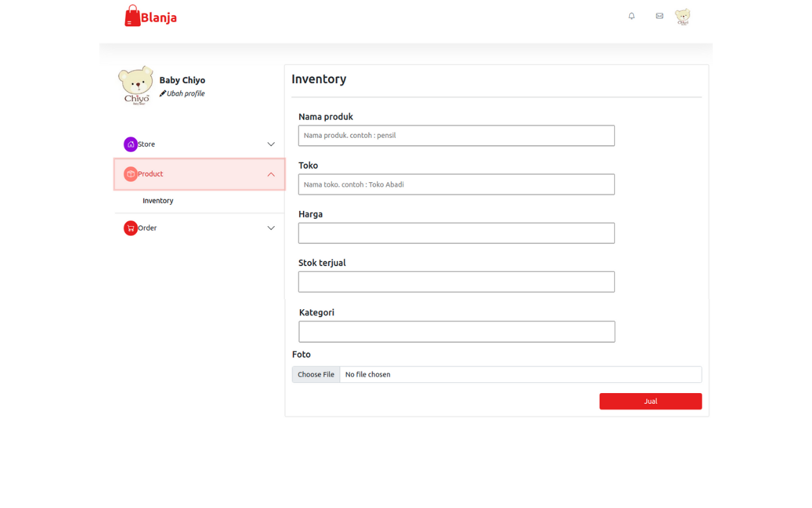Click the Nama produk input field
The width and height of the screenshot is (812, 508).
pyautogui.click(x=456, y=135)
